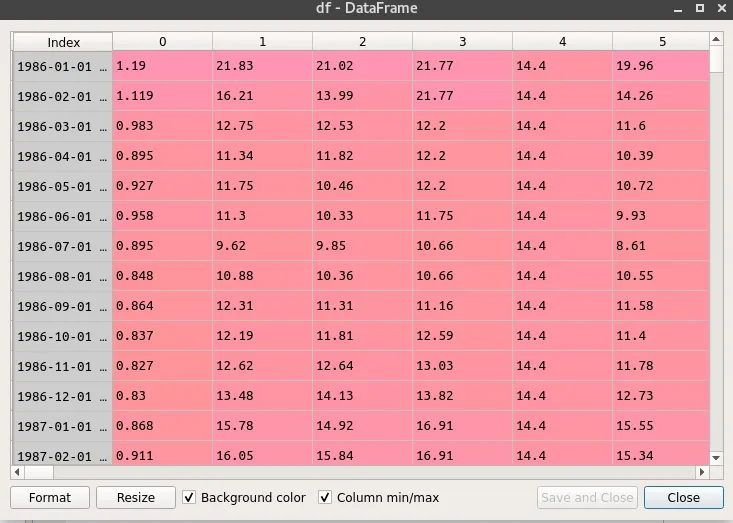Select the Index column header
This screenshot has width=733, height=523.
coord(63,42)
